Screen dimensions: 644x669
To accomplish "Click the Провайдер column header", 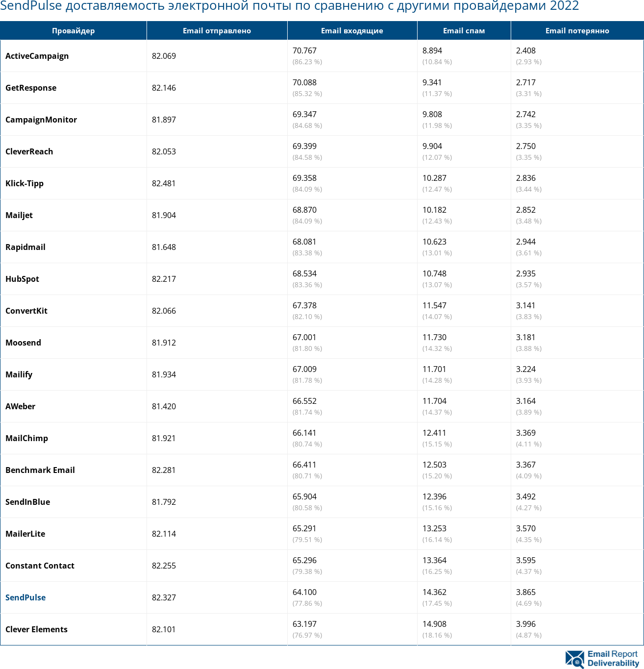I will [x=74, y=30].
